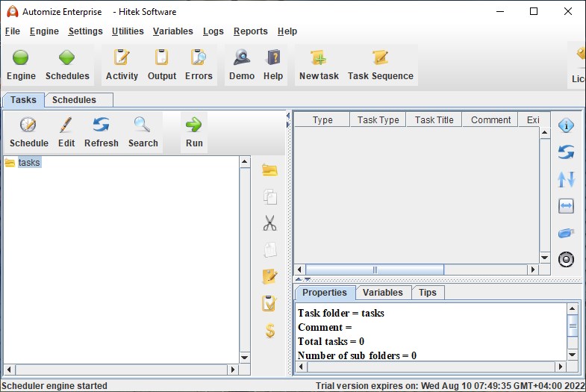Open the Reports menu
The image size is (586, 392).
250,31
